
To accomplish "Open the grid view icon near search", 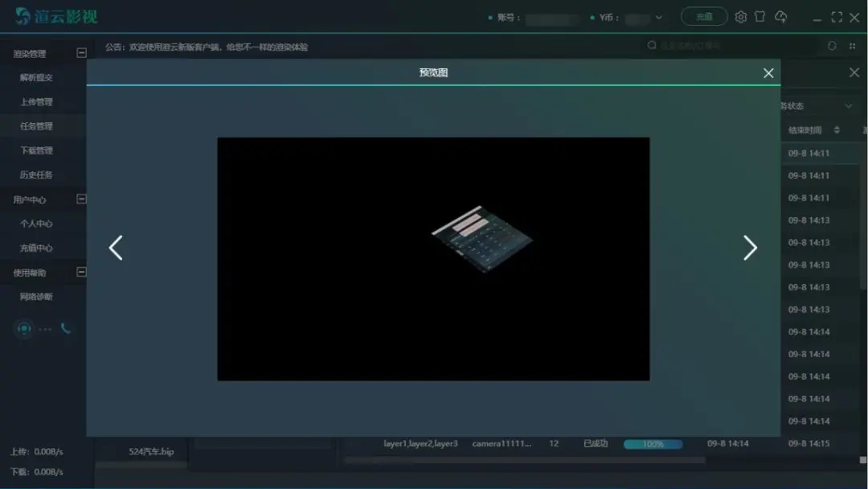I will tap(853, 46).
